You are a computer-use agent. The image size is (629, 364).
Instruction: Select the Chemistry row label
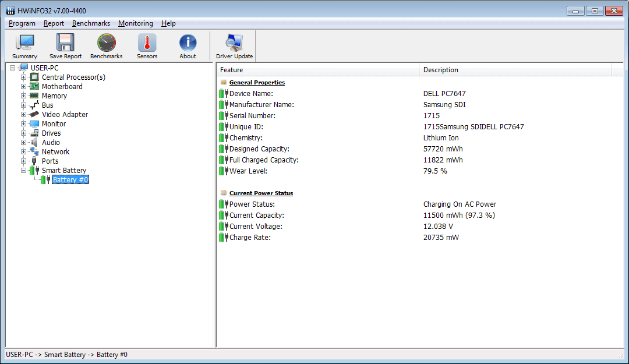coord(246,138)
